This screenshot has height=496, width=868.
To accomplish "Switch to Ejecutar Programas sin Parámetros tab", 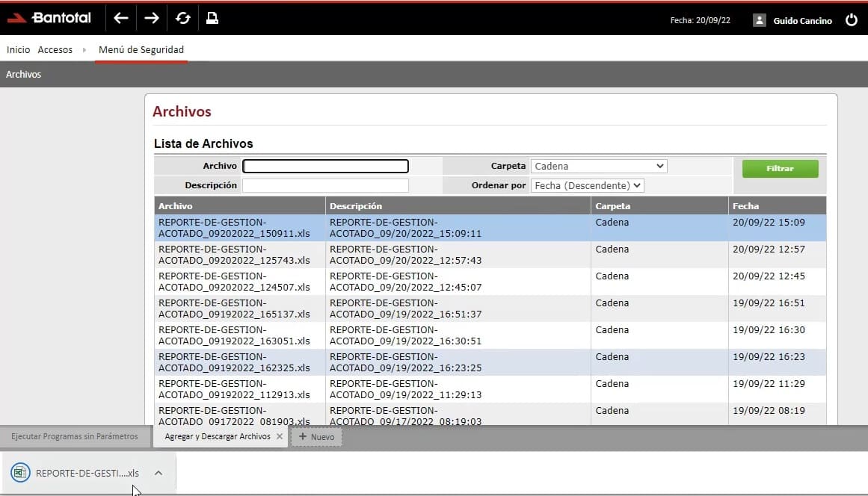I will (73, 436).
